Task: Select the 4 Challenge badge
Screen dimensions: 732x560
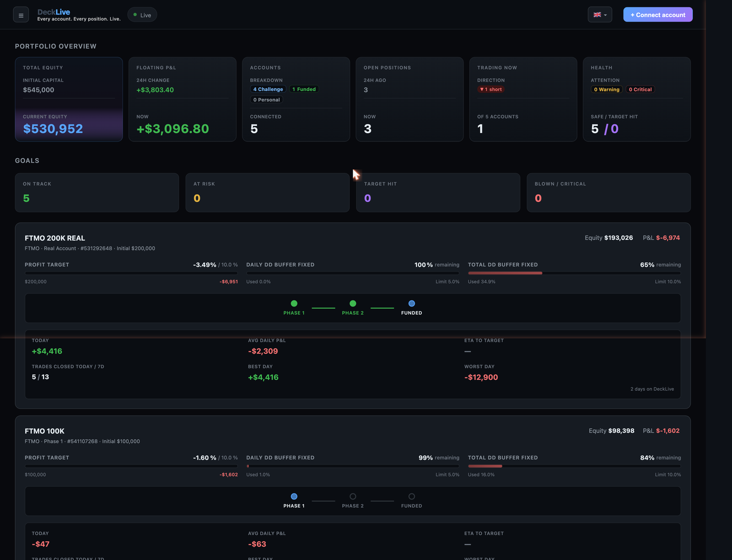Action: (x=268, y=89)
